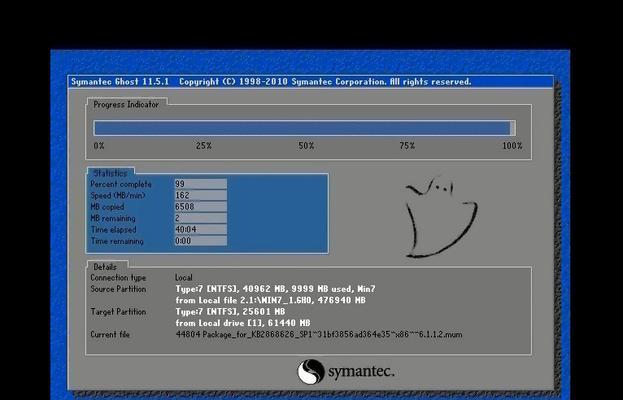Click the Time elapsed value 40:04
Image resolution: width=623 pixels, height=400 pixels.
pos(201,229)
